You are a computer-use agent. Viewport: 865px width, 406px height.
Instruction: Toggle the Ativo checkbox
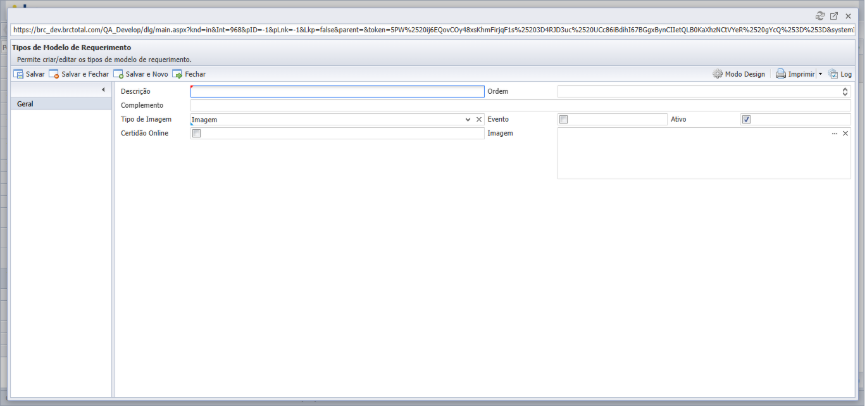(746, 119)
